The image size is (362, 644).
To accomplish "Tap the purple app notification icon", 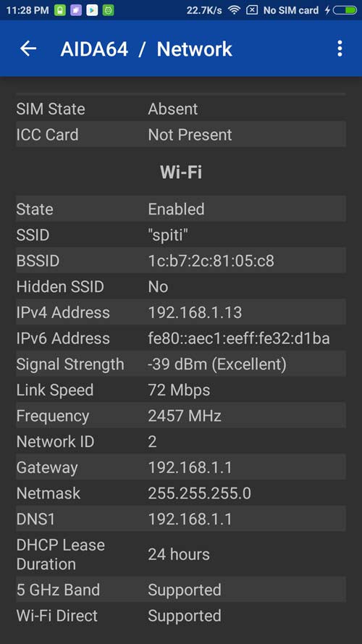I will point(76,10).
